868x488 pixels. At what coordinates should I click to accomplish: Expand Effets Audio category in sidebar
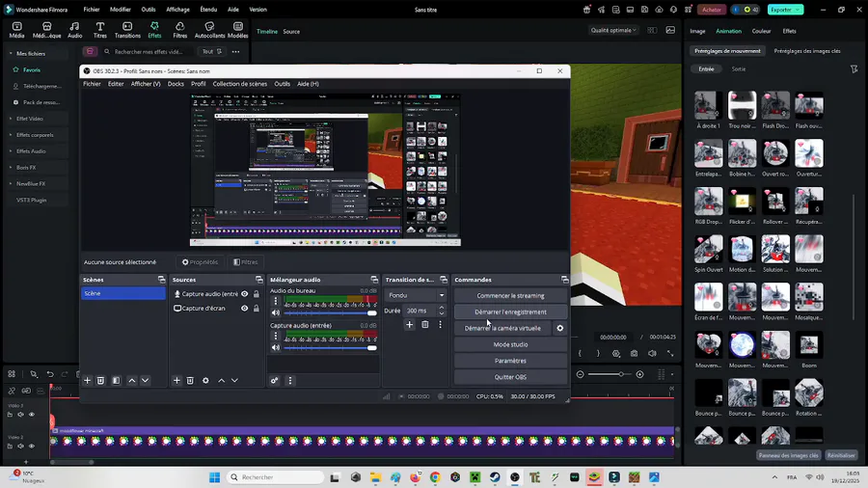[11, 151]
